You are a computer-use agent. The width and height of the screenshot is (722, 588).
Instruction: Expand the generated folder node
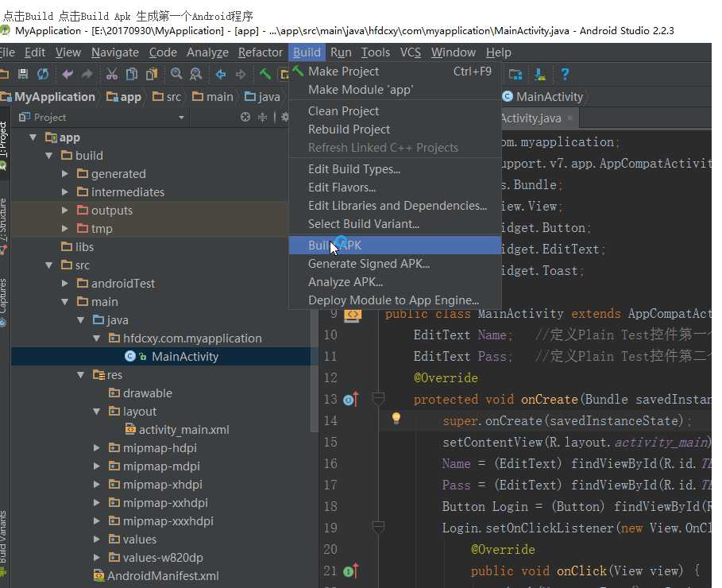(65, 174)
